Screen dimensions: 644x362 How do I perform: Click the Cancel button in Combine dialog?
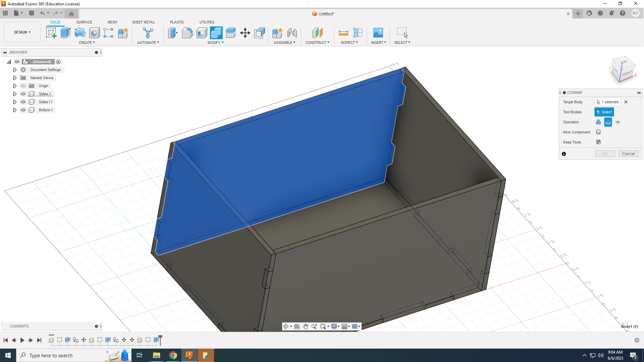coord(628,154)
